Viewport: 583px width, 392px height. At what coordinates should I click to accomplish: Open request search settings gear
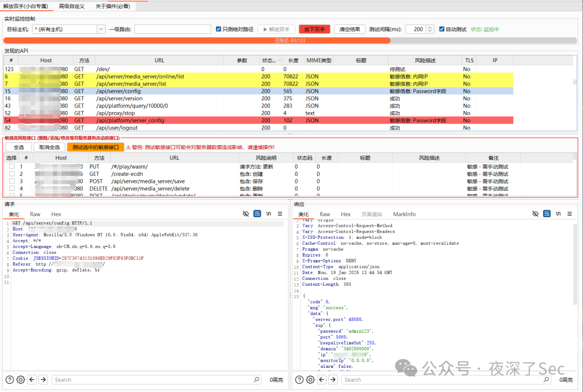pos(21,380)
